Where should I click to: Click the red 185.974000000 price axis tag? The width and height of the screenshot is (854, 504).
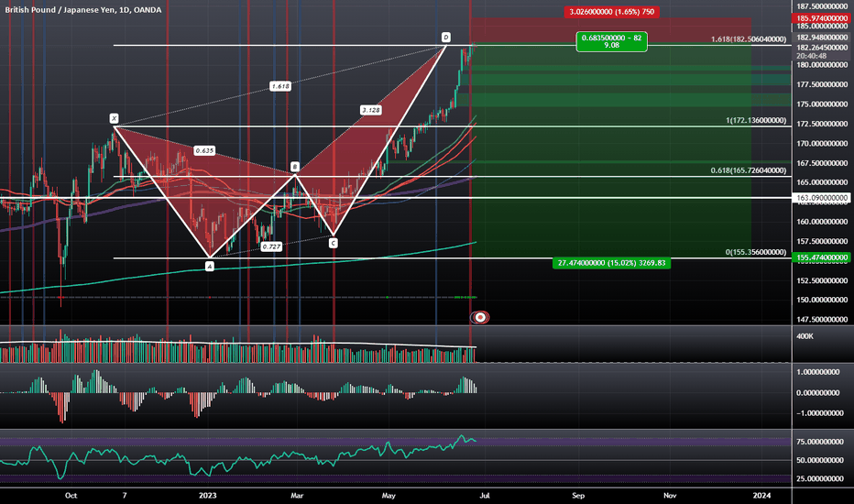821,18
